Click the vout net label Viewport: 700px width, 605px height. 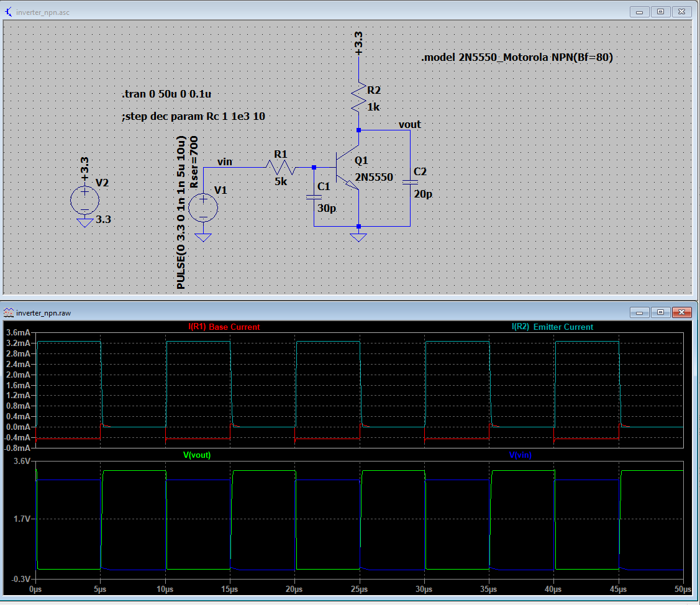[x=410, y=125]
